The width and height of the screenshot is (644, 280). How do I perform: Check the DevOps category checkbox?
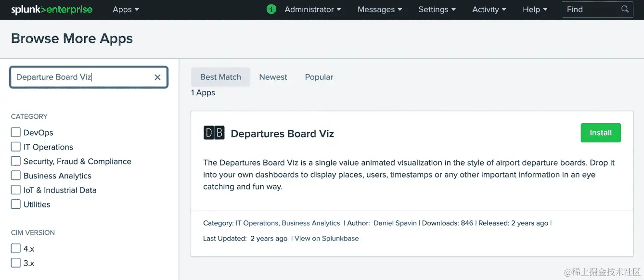tap(16, 132)
